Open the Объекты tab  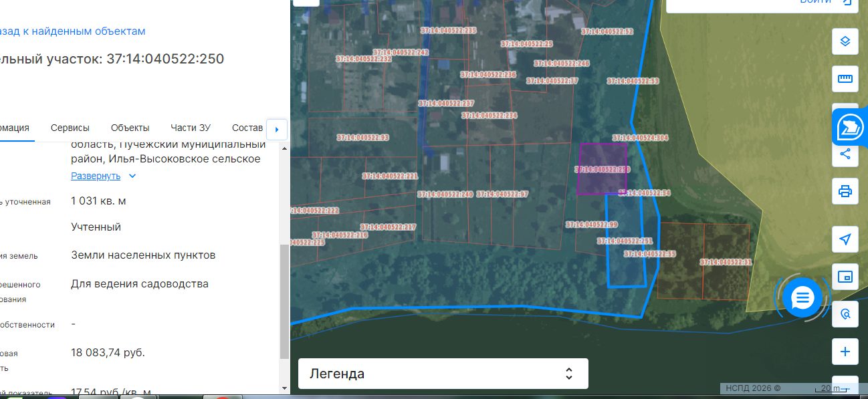tap(130, 128)
